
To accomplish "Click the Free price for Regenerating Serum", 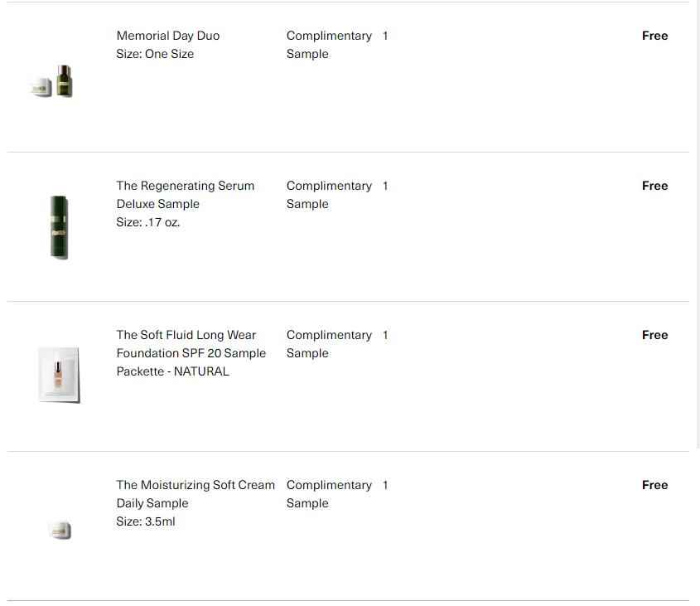I will (655, 186).
